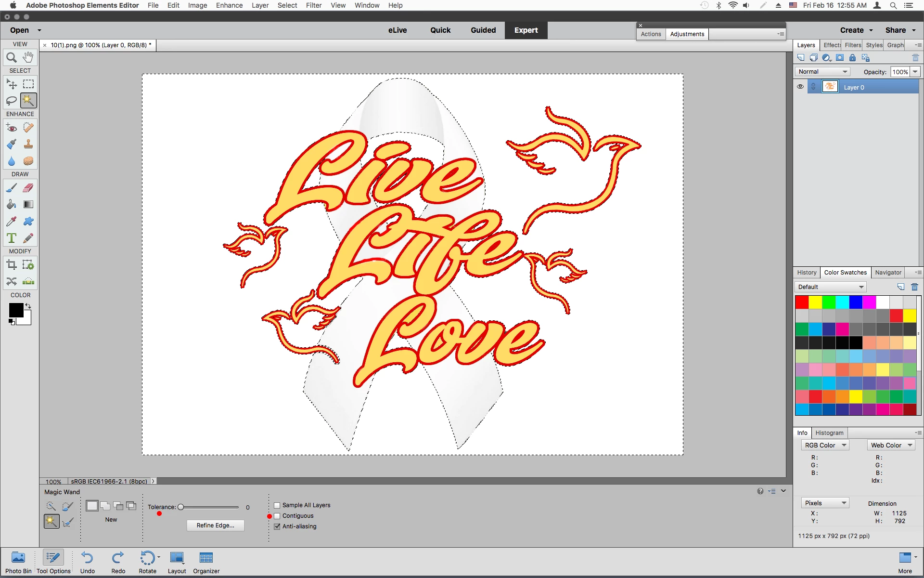Screen dimensions: 924x578
Task: Select the Hand tool
Action: point(28,57)
